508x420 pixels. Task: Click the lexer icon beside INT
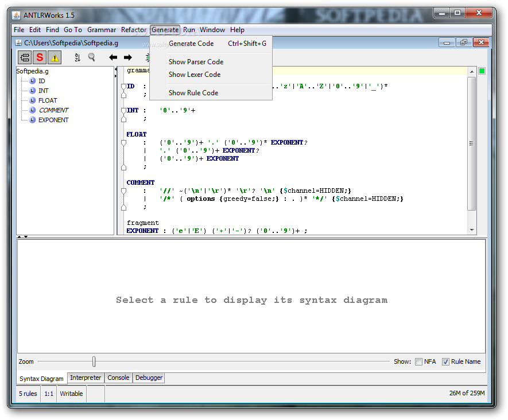click(x=32, y=91)
